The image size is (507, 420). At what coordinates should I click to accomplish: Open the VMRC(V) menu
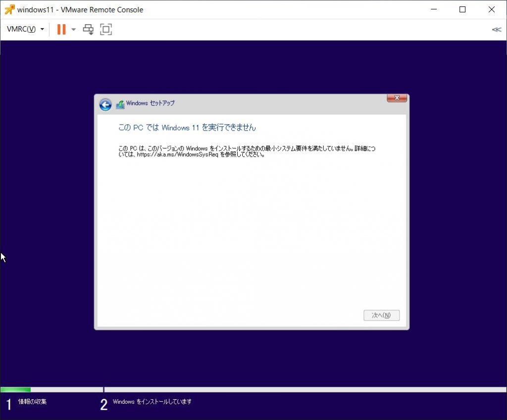point(25,29)
